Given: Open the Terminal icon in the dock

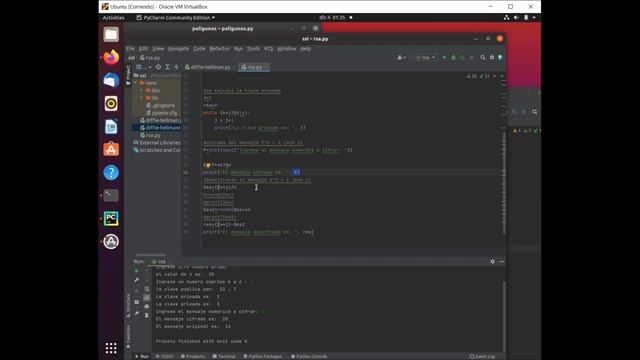Looking at the screenshot, I should click(111, 196).
